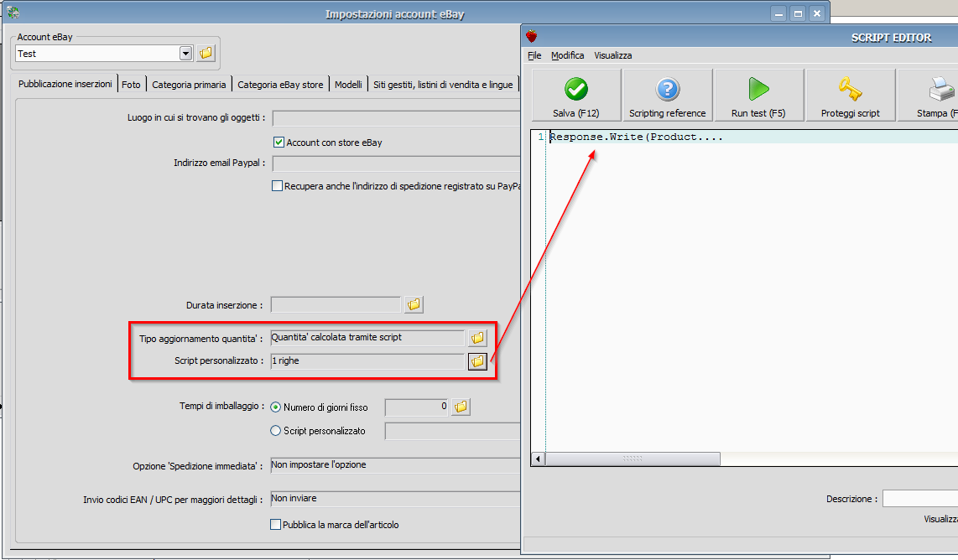The image size is (958, 560).
Task: Click the Impostazioni account eBay window icon
Action: (13, 13)
